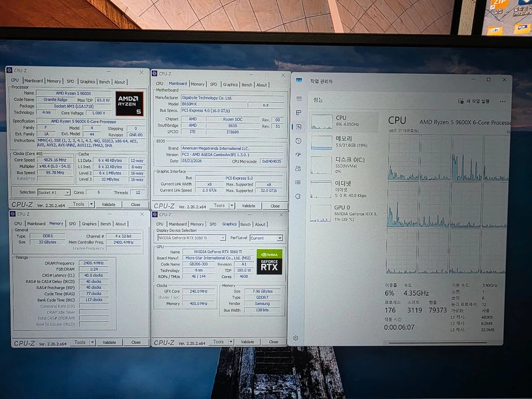532x399 pixels.
Task: Select Disk 0 (C:) performance entry
Action: (344, 165)
